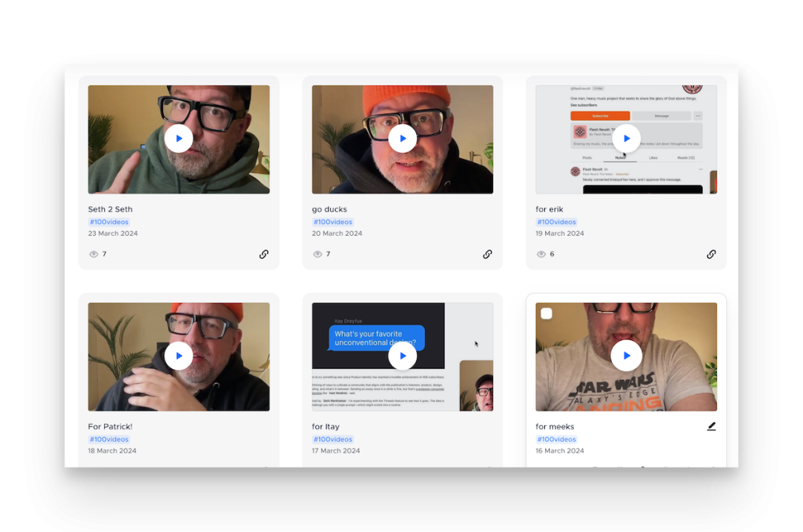Select the for meeks video checkbox
Screen dimensions: 803x532
[x=547, y=314]
